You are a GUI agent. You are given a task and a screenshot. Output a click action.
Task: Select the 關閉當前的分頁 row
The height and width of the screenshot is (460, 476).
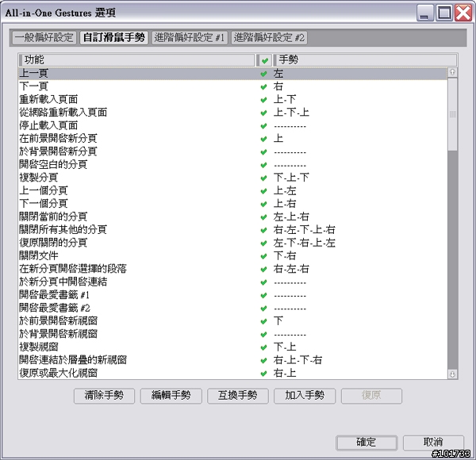(x=232, y=217)
